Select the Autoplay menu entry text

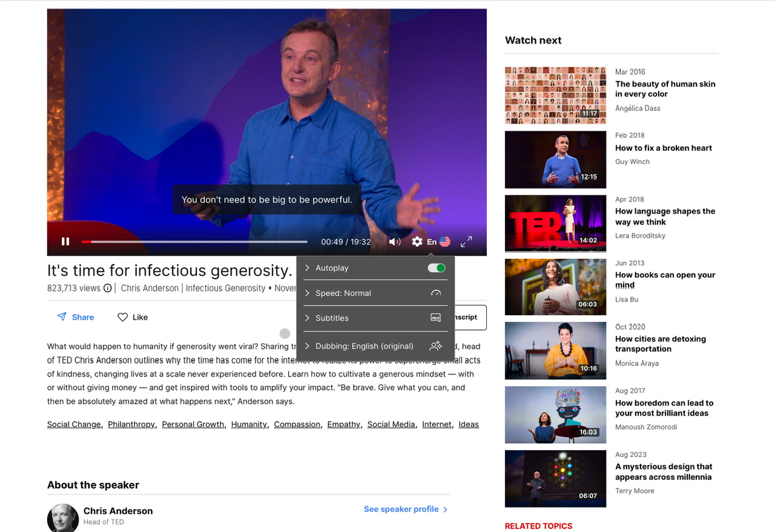(332, 268)
